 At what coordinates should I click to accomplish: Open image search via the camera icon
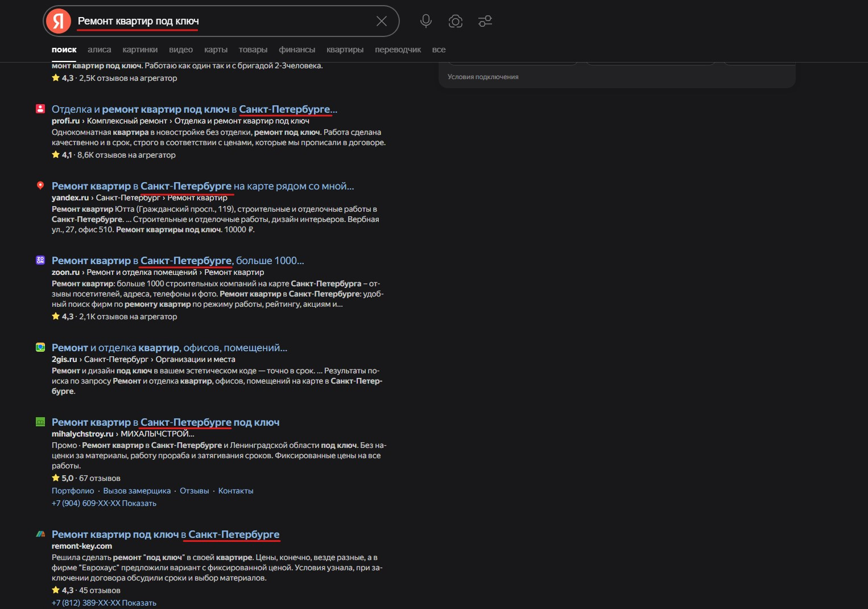tap(455, 21)
